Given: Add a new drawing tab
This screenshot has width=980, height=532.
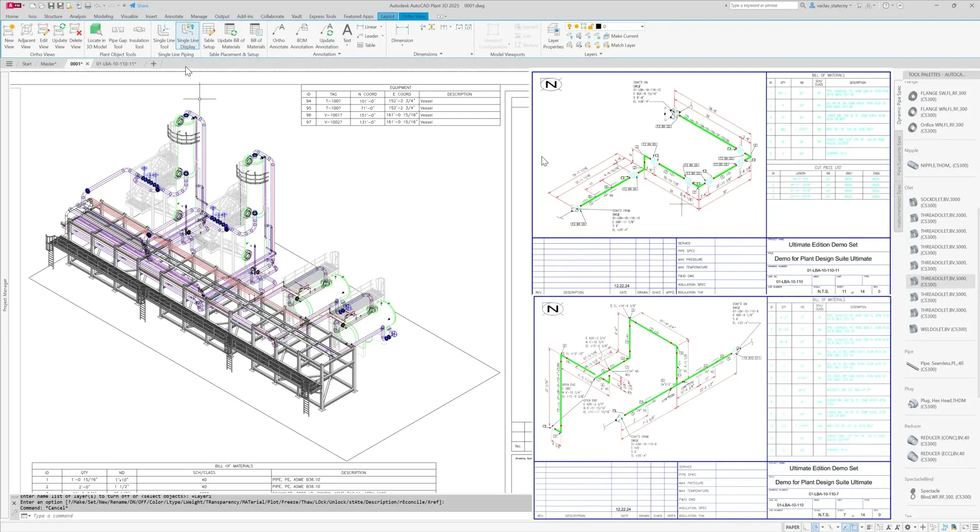Looking at the screenshot, I should [153, 64].
